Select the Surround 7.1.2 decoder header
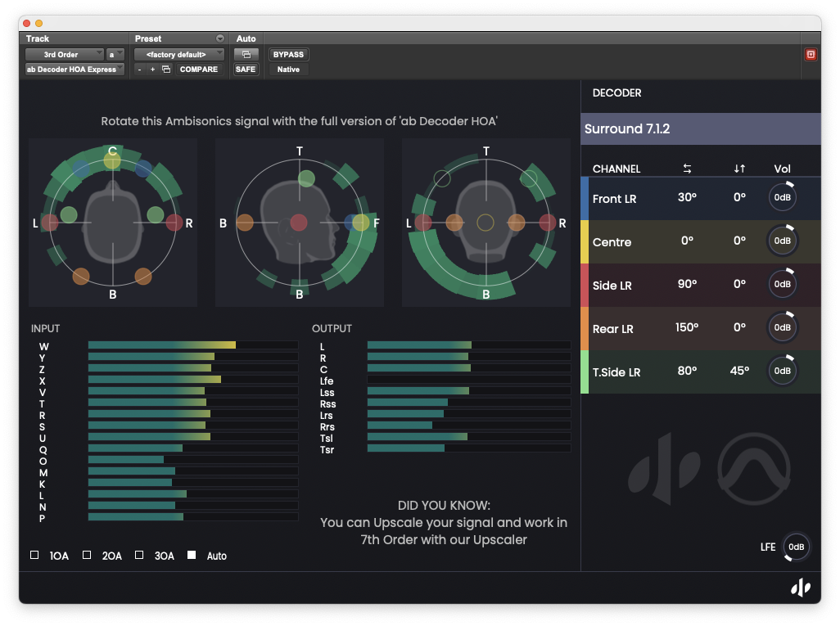Image resolution: width=840 pixels, height=626 pixels. click(x=700, y=128)
